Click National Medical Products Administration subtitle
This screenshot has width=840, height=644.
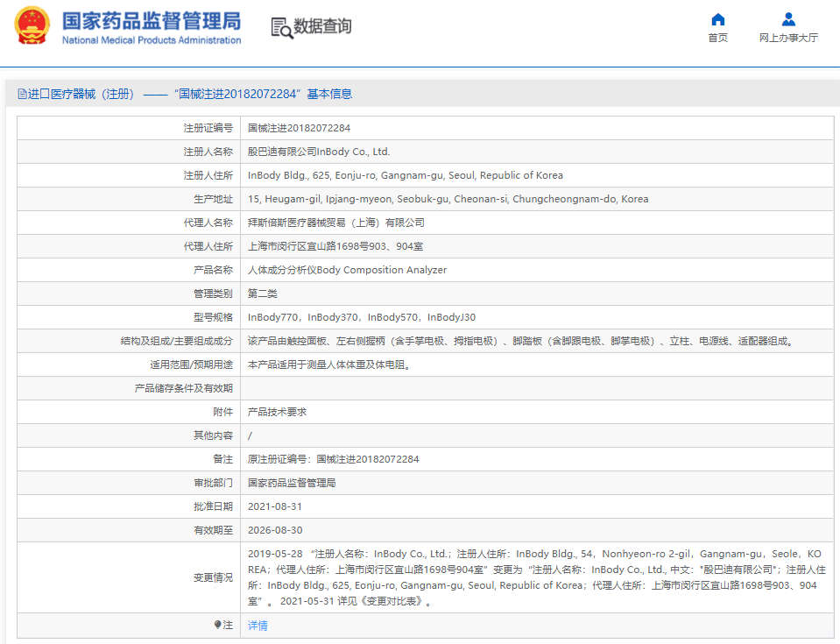point(151,40)
